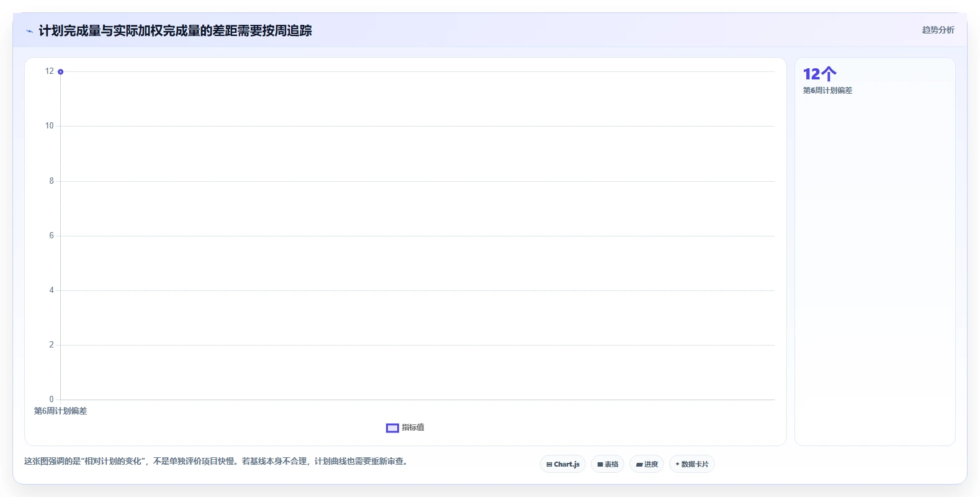
Task: Click the trend icon beside the title
Action: (29, 31)
